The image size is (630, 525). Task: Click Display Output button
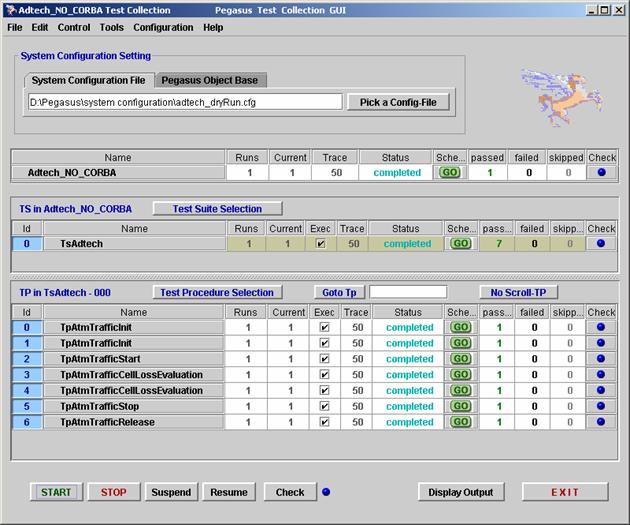point(461,492)
